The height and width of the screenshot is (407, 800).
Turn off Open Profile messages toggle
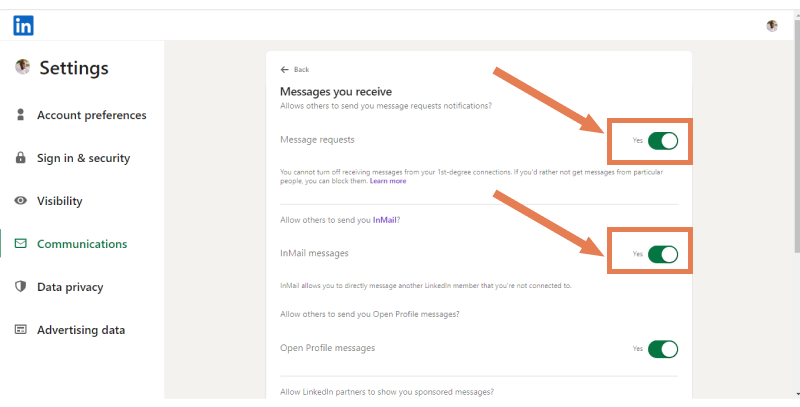pyautogui.click(x=663, y=349)
